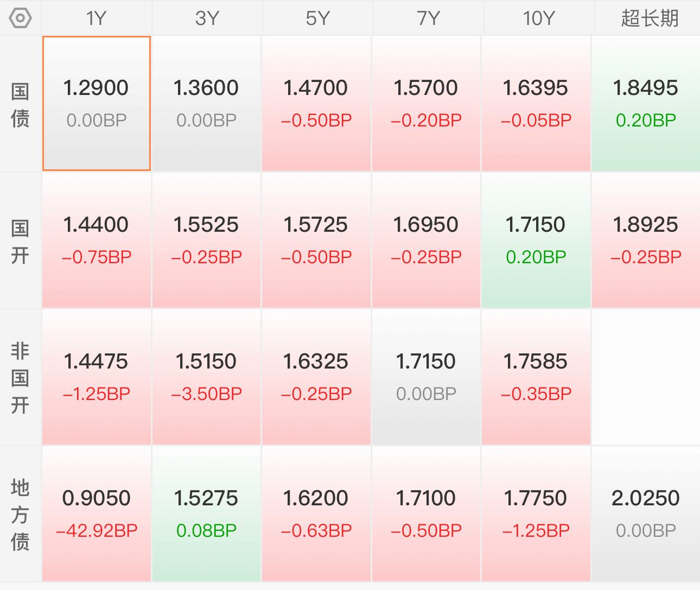Click the 国债 row label
Viewport: 700px width, 590px height.
20,105
